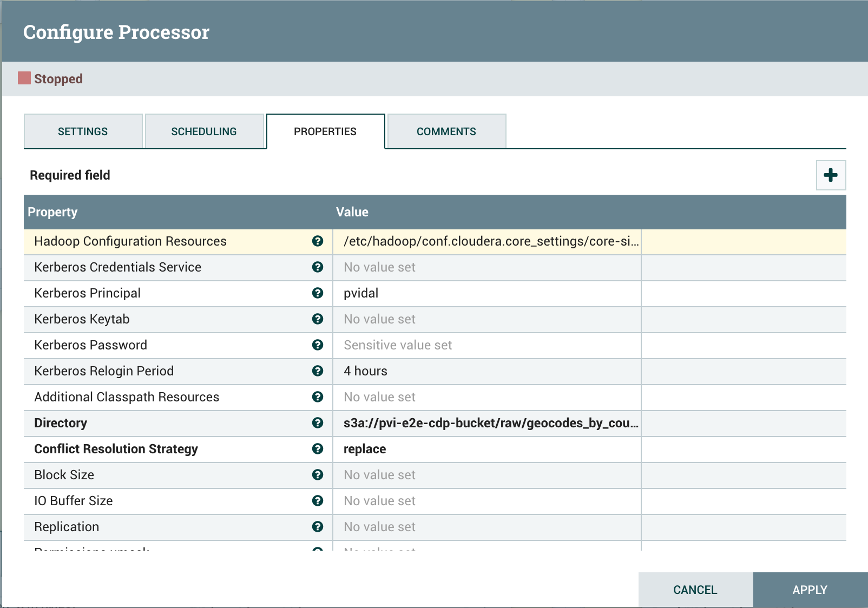
Task: Click the help icon for Block Size
Action: pyautogui.click(x=317, y=475)
